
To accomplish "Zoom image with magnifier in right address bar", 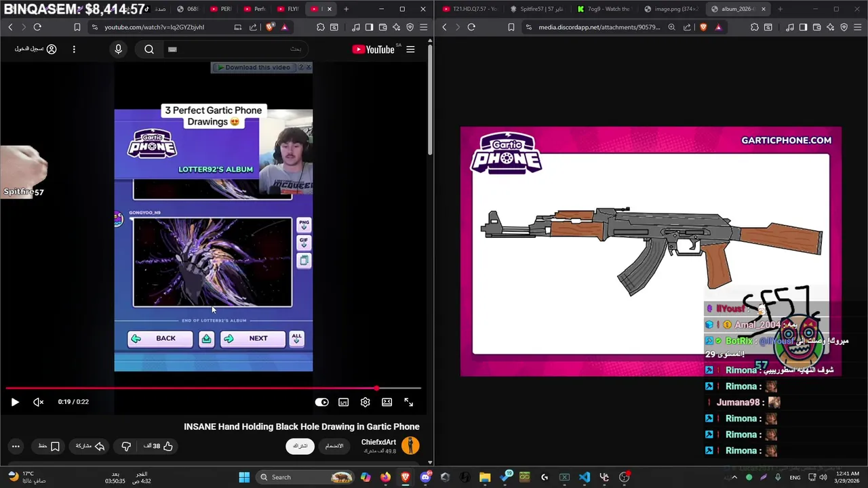I will tap(671, 27).
